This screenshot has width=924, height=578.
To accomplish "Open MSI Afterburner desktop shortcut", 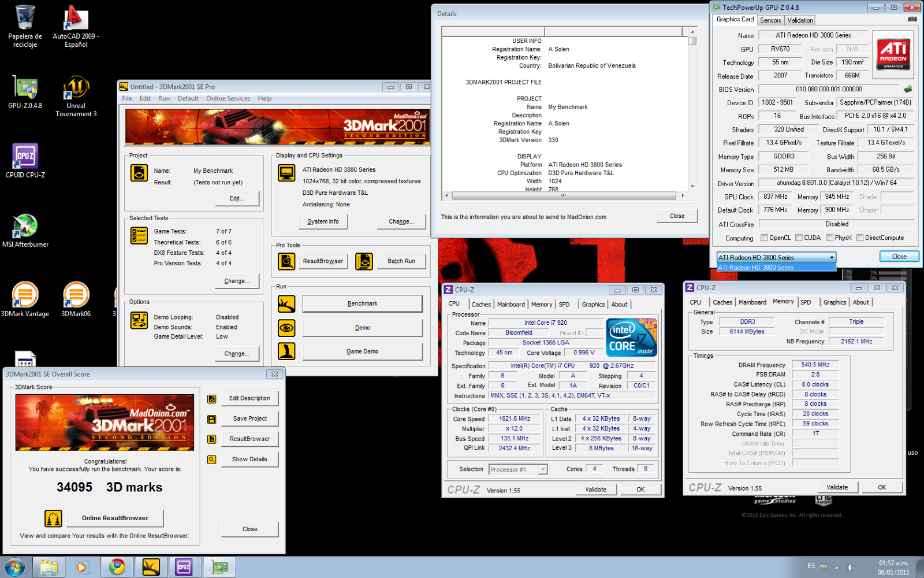I will (x=25, y=230).
